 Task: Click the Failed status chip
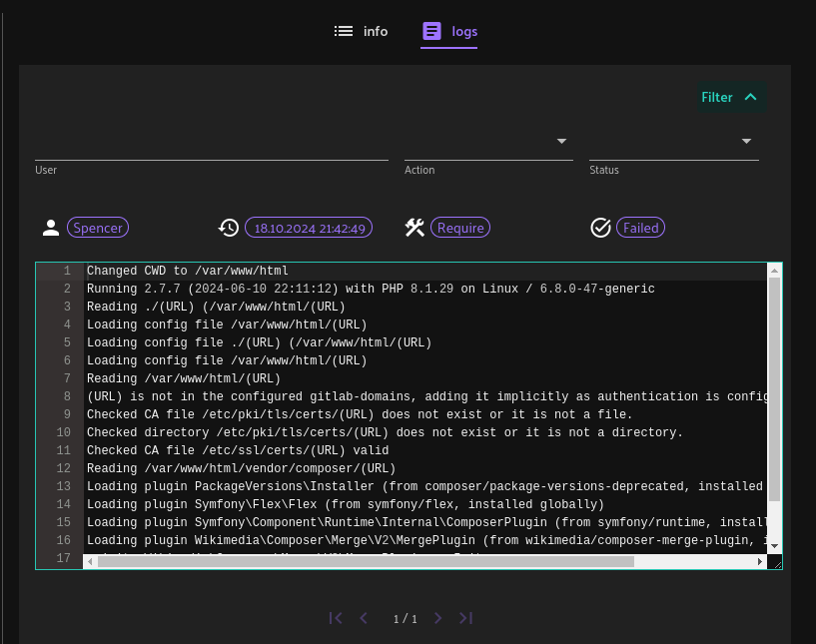point(640,228)
